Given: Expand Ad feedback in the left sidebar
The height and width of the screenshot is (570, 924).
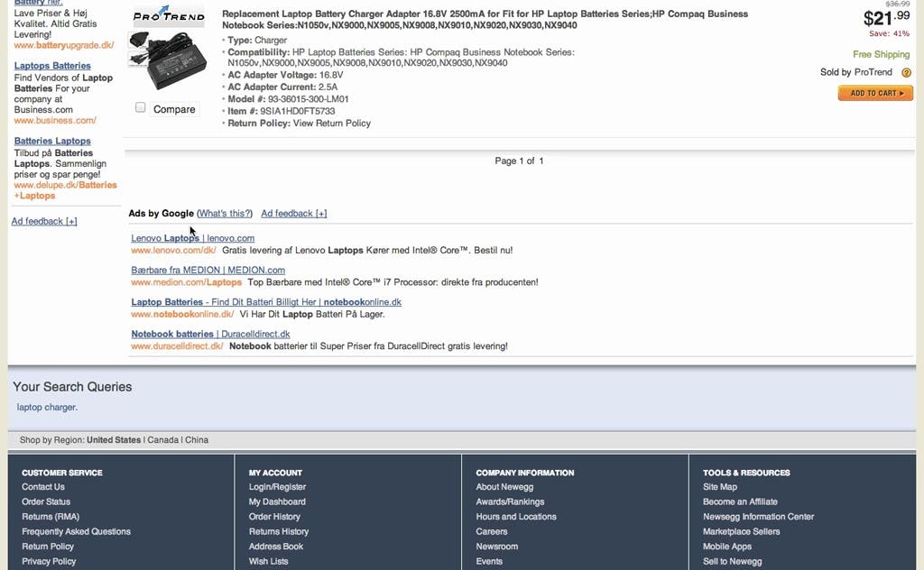Looking at the screenshot, I should click(44, 221).
